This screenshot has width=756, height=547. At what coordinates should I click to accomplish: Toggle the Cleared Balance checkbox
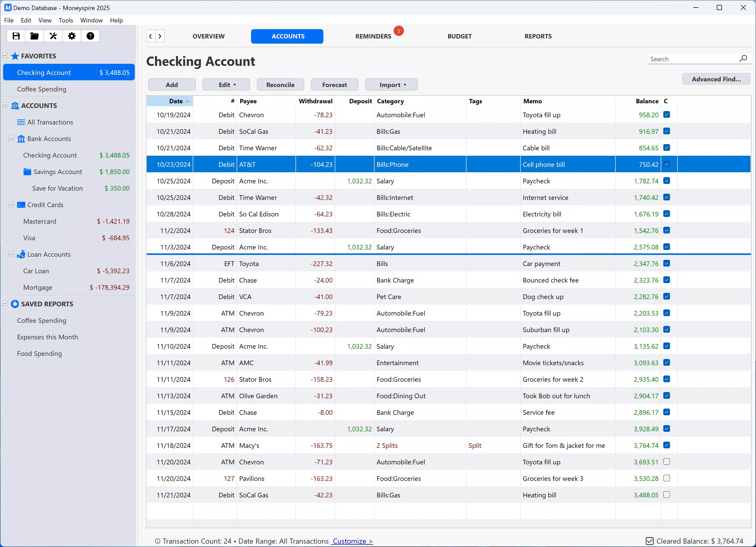point(650,541)
